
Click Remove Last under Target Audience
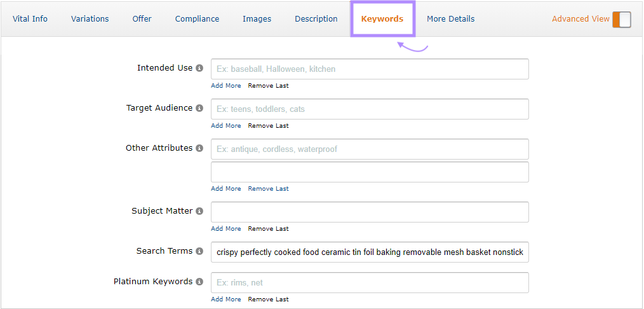tap(268, 126)
